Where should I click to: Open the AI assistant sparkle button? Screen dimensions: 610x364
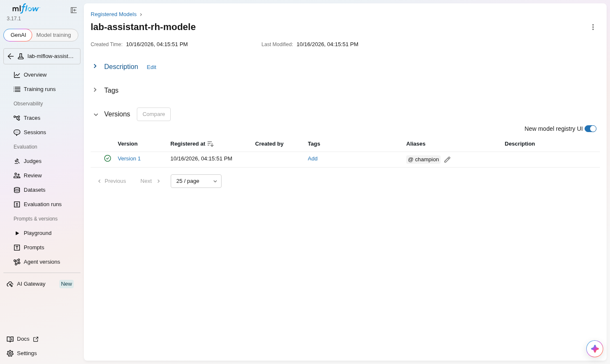click(x=595, y=349)
